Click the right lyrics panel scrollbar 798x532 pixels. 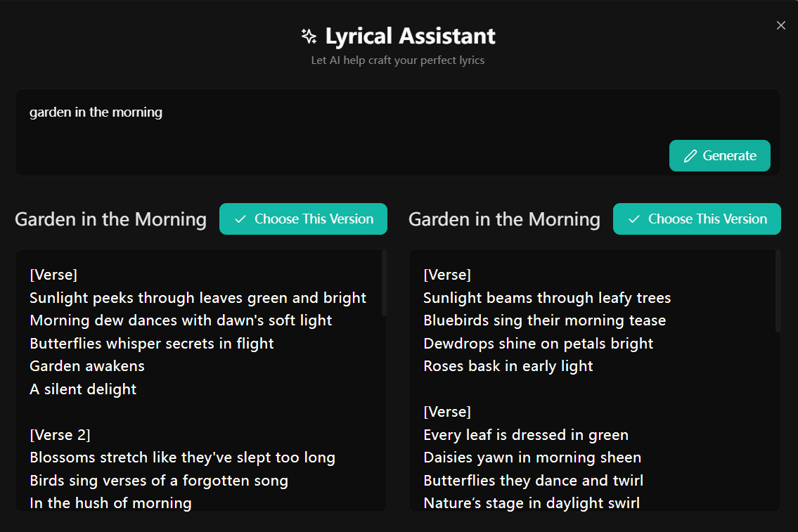coord(778,291)
